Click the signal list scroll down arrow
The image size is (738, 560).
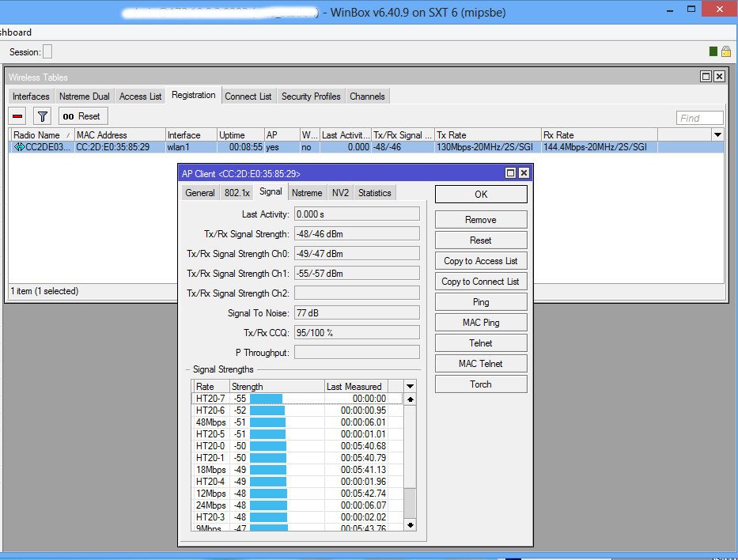point(410,525)
